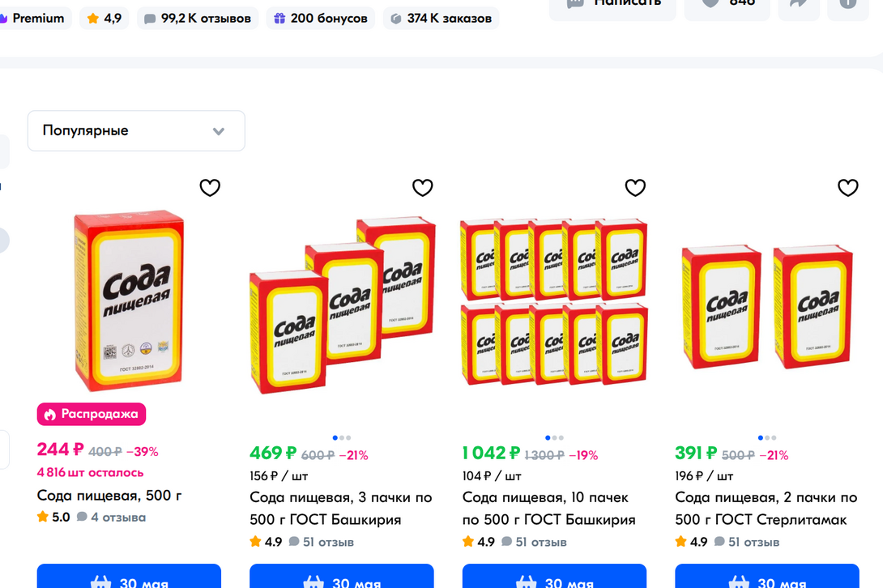Click the 10-pack soda product image
This screenshot has height=588, width=883.
coord(554,302)
